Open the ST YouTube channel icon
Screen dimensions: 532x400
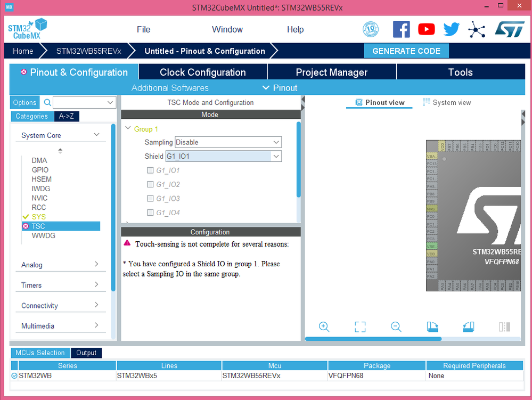pos(427,29)
